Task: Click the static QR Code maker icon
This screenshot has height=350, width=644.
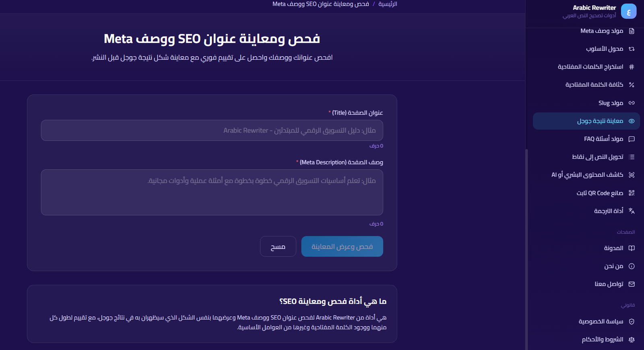Action: [x=632, y=193]
